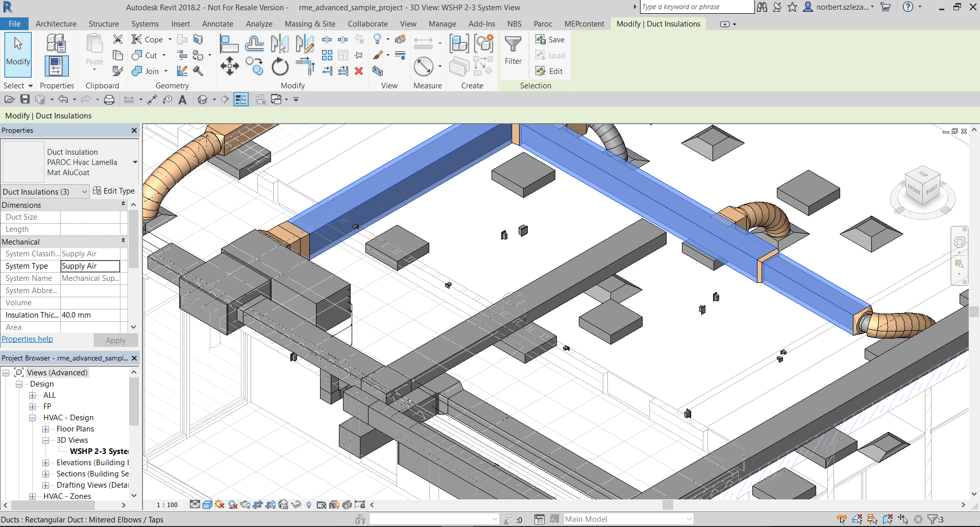
Task: Click the Temporary Hide/Isolate glasses icon
Action: pyautogui.click(x=296, y=505)
